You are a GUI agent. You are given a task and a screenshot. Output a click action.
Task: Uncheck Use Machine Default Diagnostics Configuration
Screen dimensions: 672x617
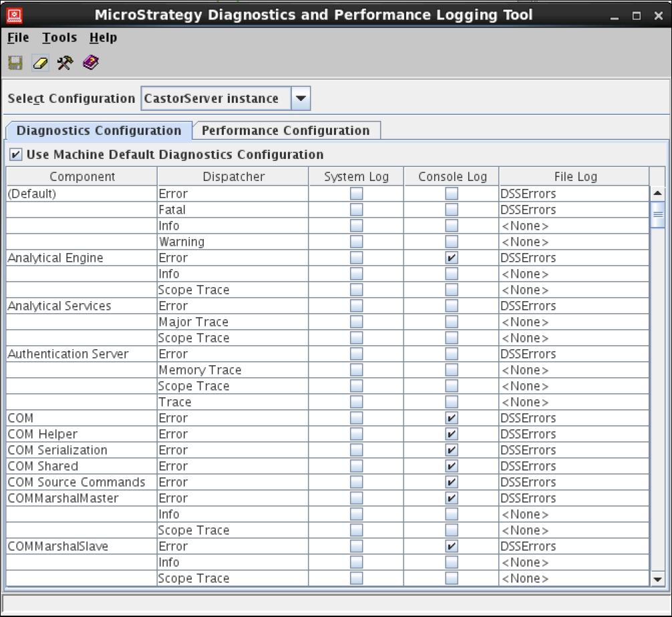16,154
